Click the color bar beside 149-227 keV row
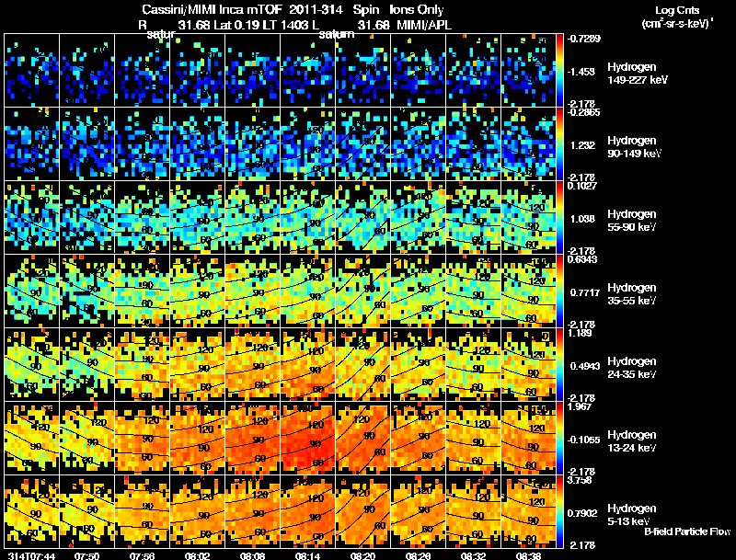 point(559,71)
